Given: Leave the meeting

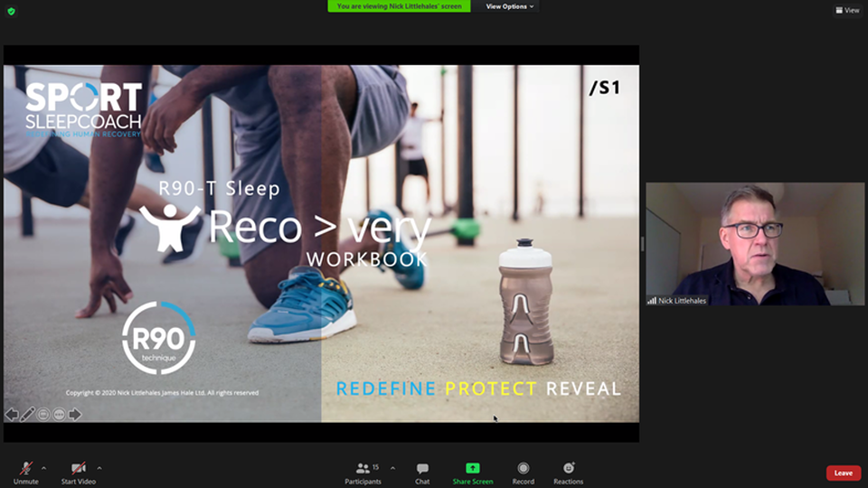Looking at the screenshot, I should [x=843, y=473].
